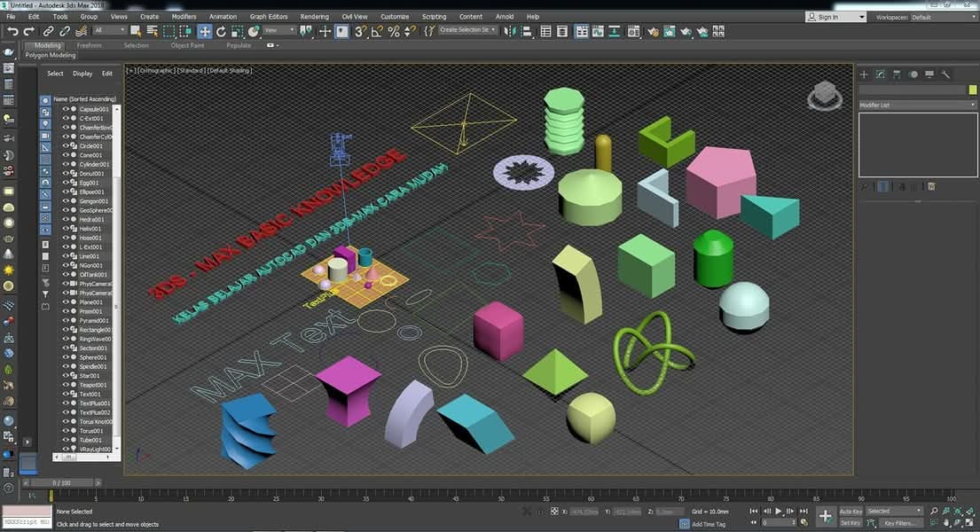
Task: Toggle visibility eye for Sphere001
Action: [x=65, y=357]
